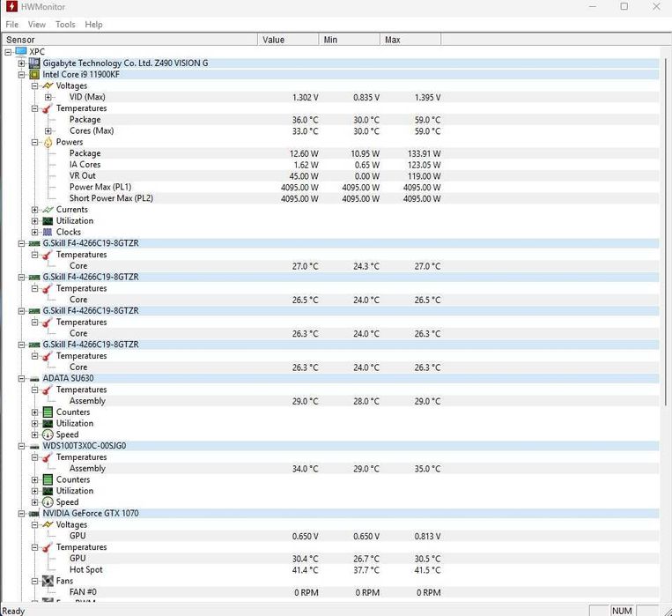Click the CPU Clocks icon

(x=48, y=232)
